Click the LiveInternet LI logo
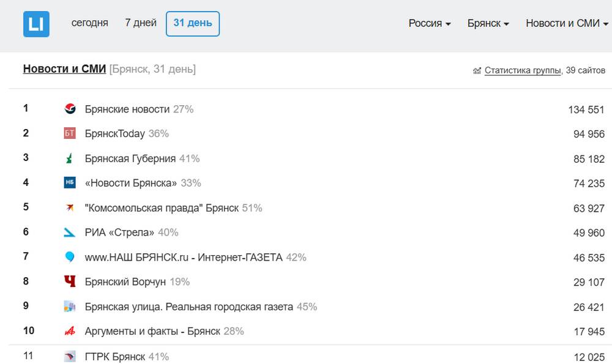The width and height of the screenshot is (612, 364). (x=36, y=24)
